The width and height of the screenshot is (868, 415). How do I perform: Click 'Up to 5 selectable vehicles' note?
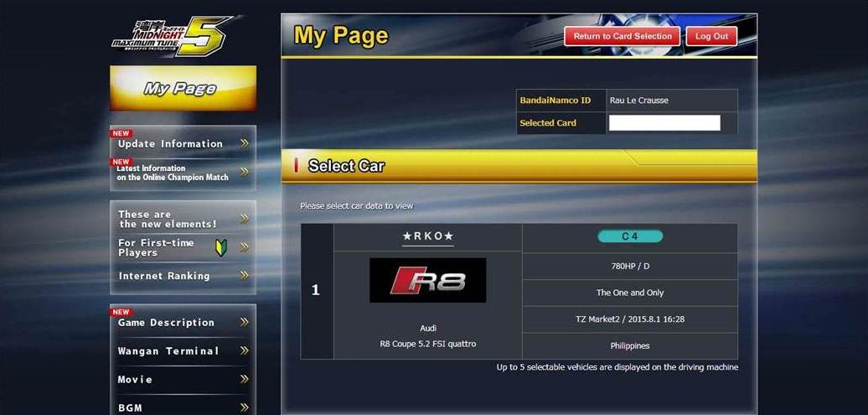click(x=617, y=367)
